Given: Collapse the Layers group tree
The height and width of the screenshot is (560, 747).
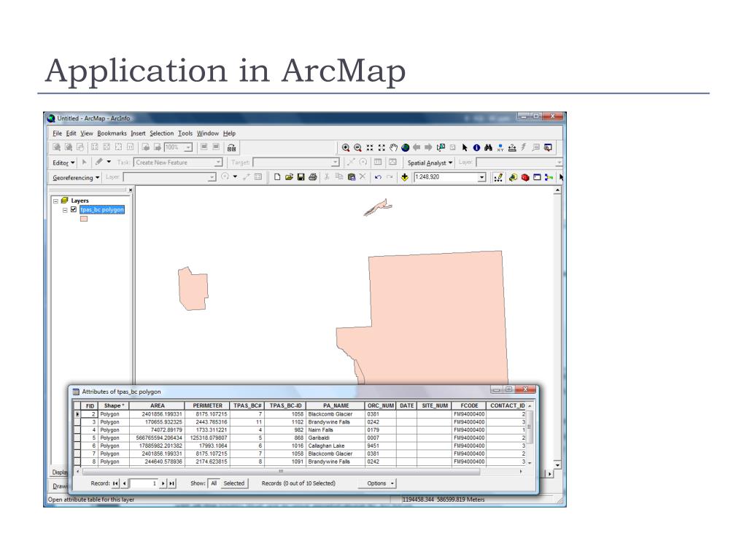Looking at the screenshot, I should [x=55, y=201].
